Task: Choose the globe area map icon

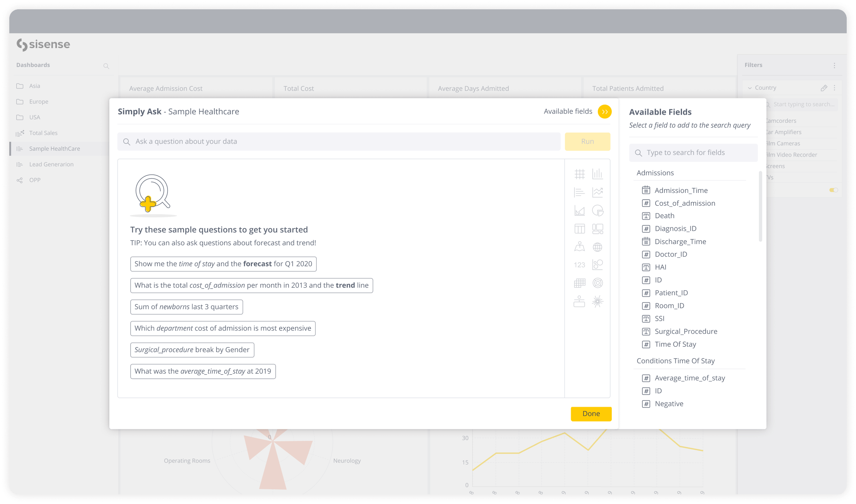Action: (x=597, y=247)
